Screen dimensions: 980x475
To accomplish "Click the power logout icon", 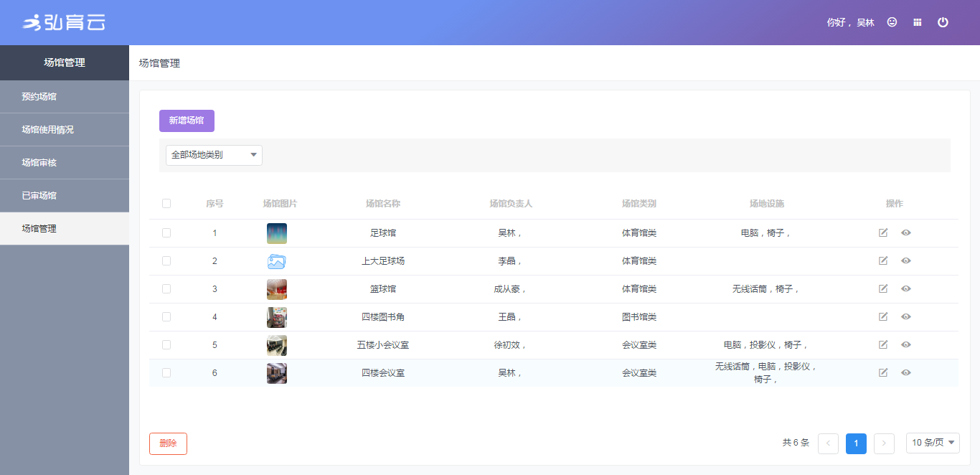I will click(943, 22).
